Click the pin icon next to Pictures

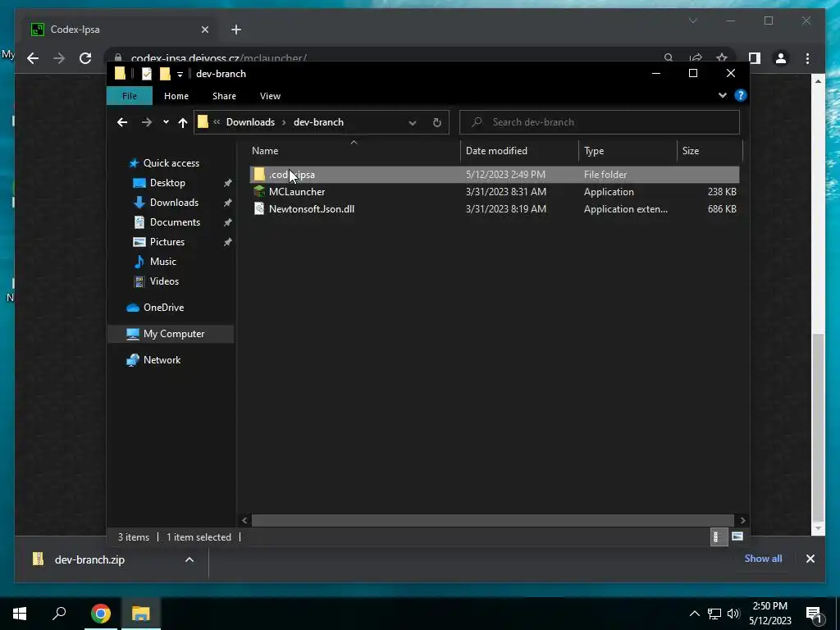pyautogui.click(x=228, y=242)
